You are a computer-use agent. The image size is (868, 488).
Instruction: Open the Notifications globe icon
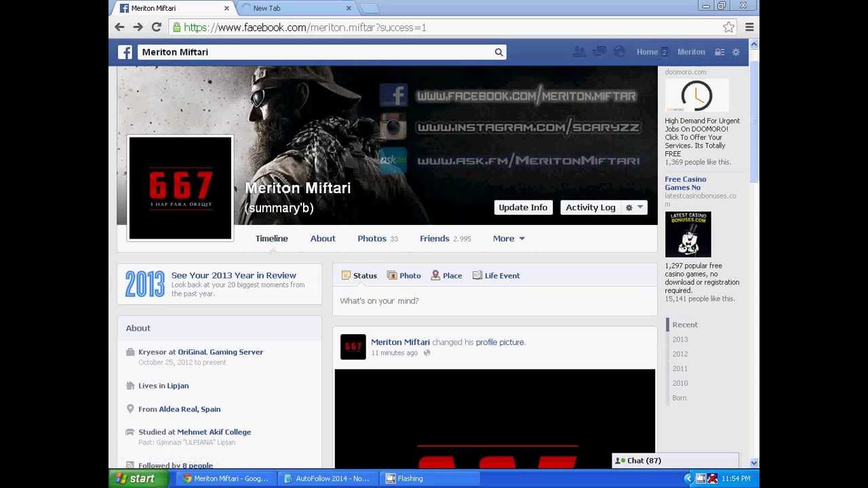619,52
